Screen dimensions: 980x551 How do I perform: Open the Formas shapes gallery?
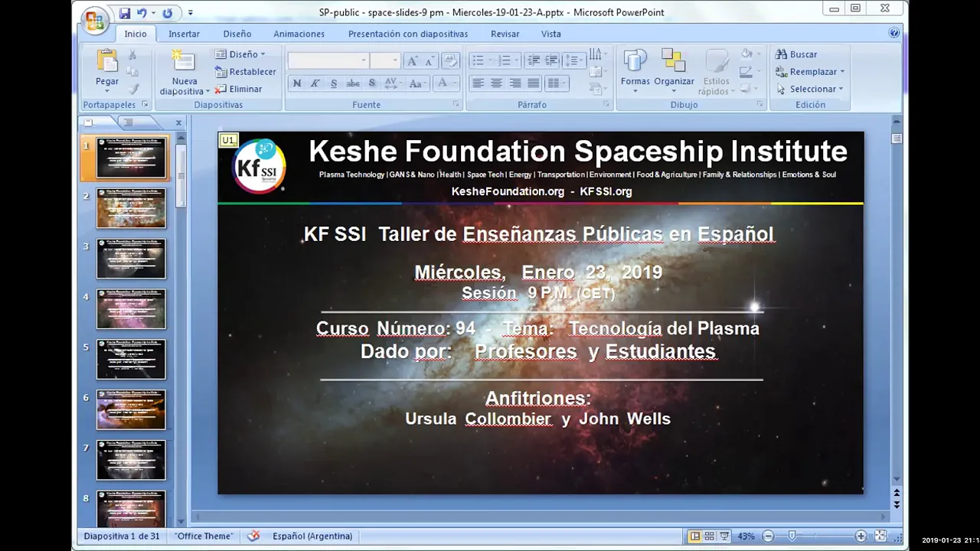[635, 70]
